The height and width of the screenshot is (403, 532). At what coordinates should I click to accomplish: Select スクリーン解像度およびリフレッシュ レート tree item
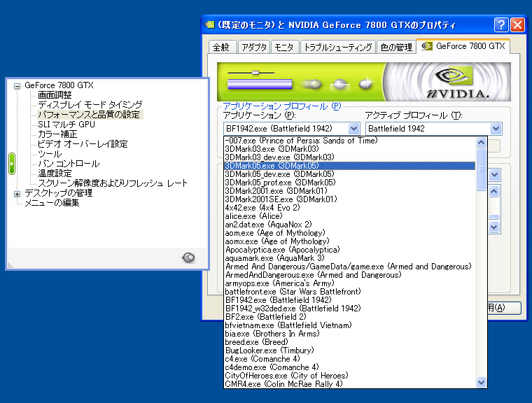click(112, 183)
